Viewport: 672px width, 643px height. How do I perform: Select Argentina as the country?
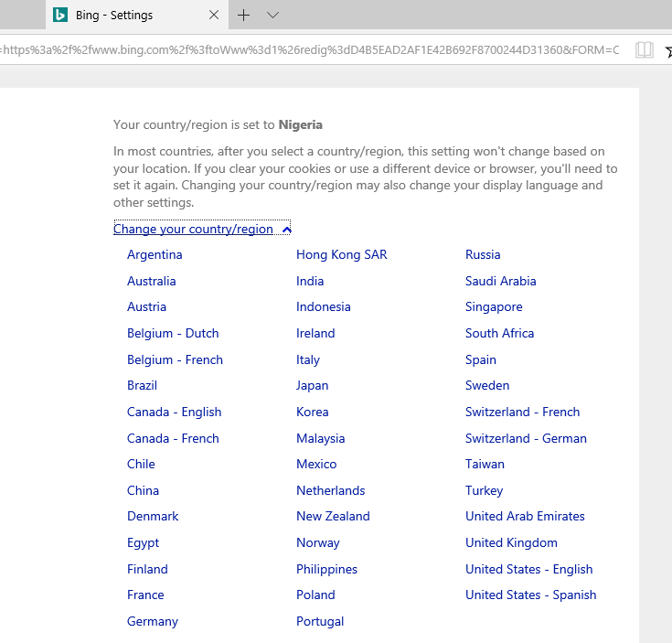155,254
